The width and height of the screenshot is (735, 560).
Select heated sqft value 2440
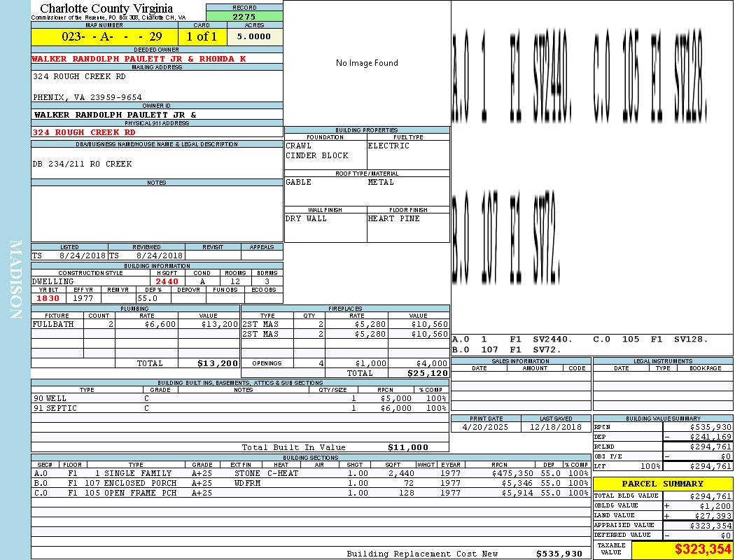tap(167, 281)
